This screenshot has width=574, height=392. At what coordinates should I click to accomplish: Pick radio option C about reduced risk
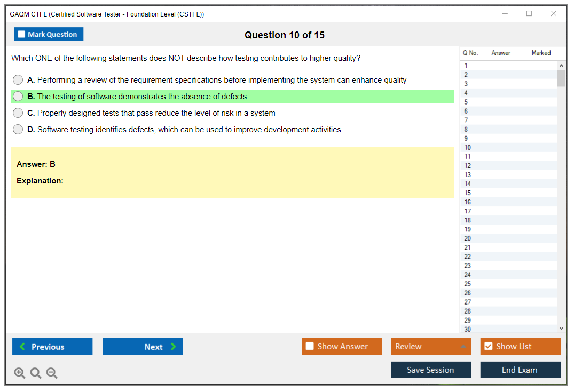(x=18, y=113)
